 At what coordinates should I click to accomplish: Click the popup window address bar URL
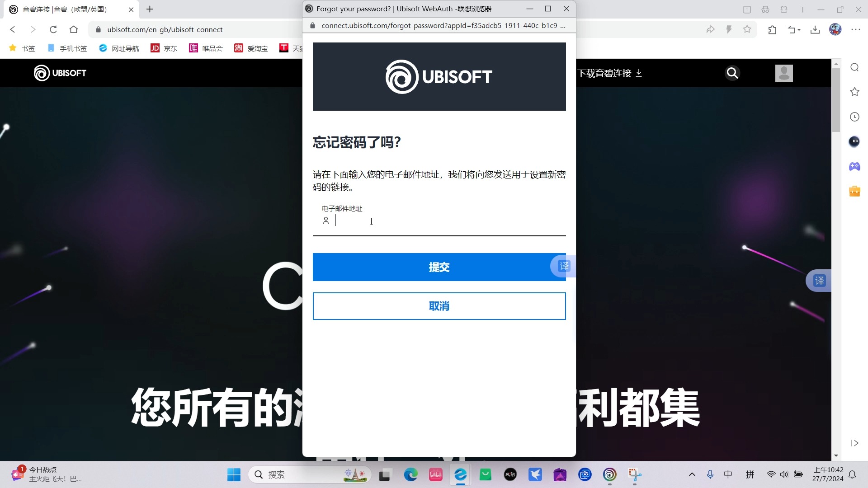click(x=443, y=25)
